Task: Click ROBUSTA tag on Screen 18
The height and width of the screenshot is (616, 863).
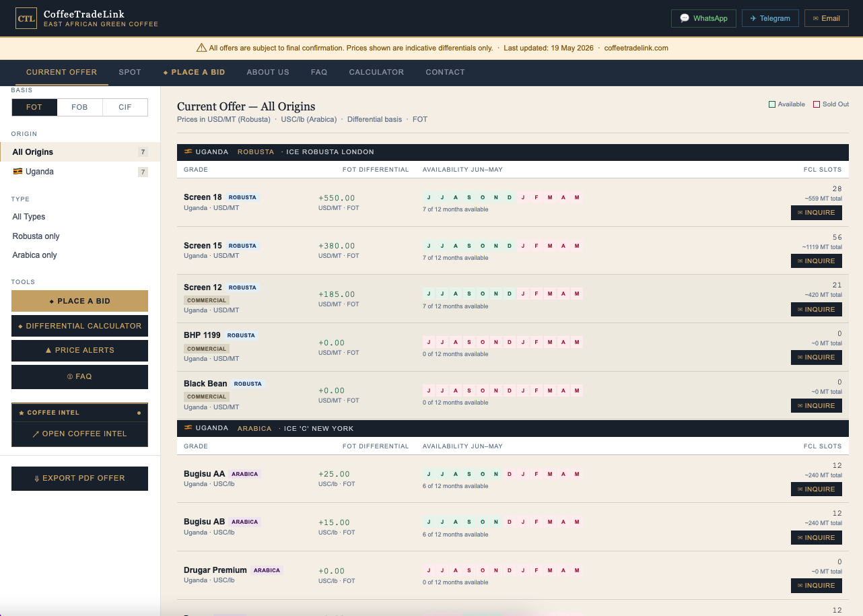Action: point(242,198)
